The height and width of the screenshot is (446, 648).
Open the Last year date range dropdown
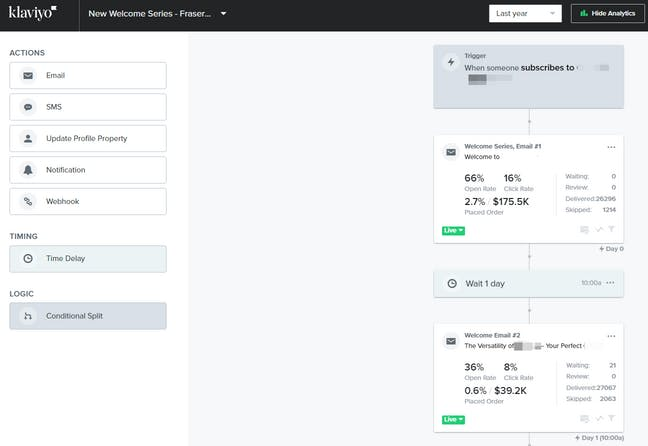[x=526, y=14]
